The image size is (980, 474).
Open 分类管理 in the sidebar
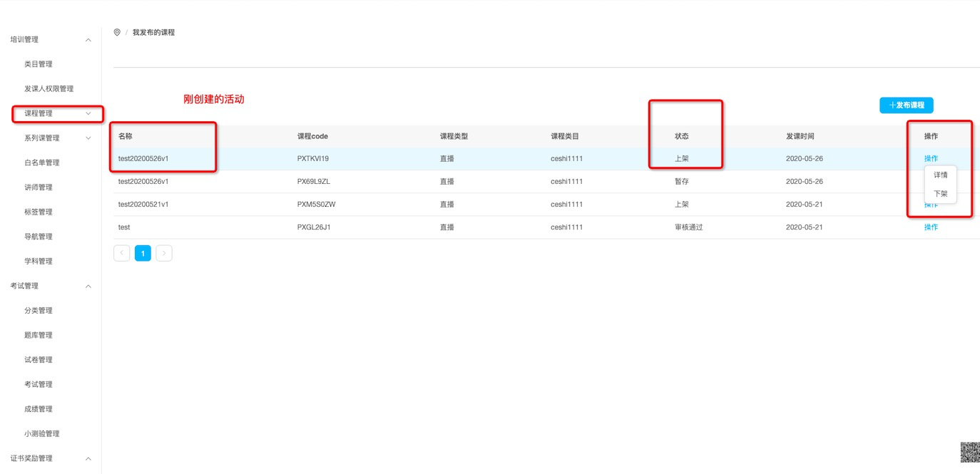(39, 311)
